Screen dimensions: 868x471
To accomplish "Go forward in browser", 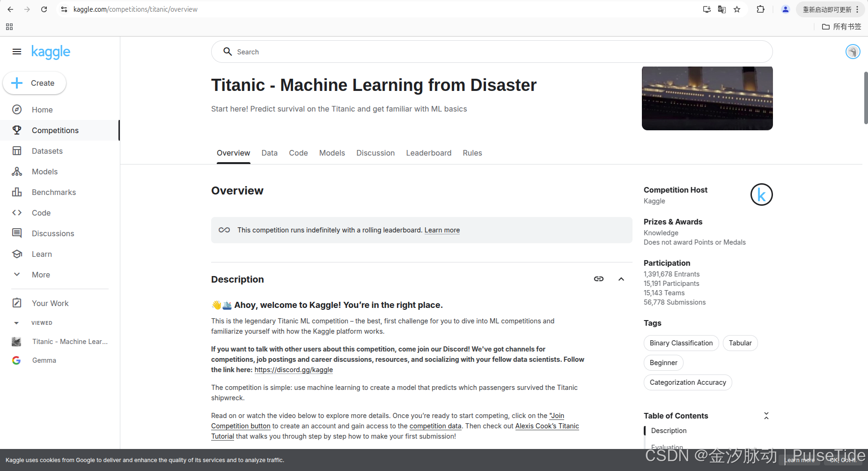I will 27,9.
